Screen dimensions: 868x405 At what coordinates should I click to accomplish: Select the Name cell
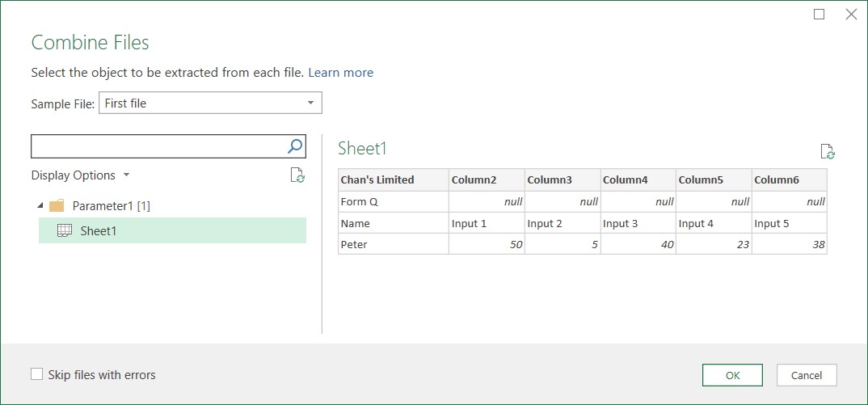[393, 223]
